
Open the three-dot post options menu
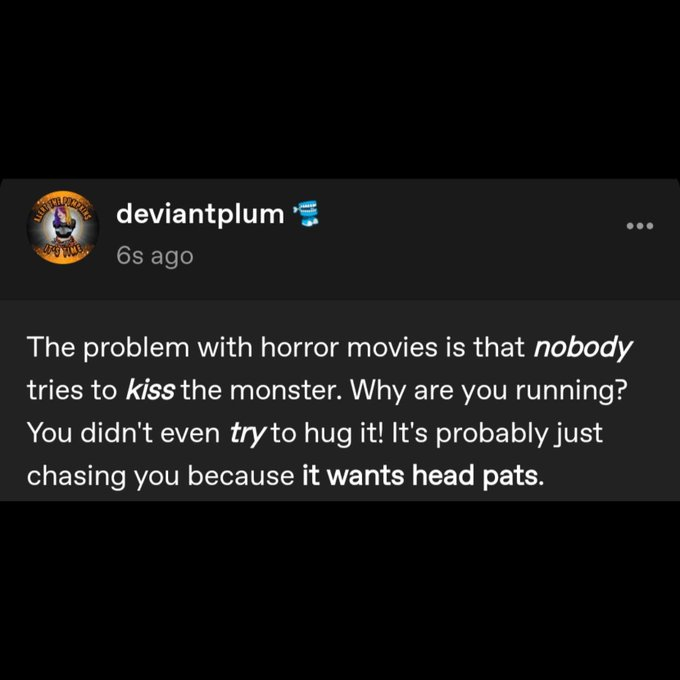[x=640, y=226]
